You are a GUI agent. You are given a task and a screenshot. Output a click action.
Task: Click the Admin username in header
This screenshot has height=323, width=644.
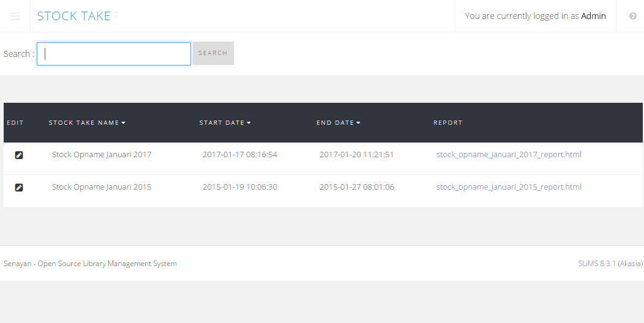pos(593,17)
